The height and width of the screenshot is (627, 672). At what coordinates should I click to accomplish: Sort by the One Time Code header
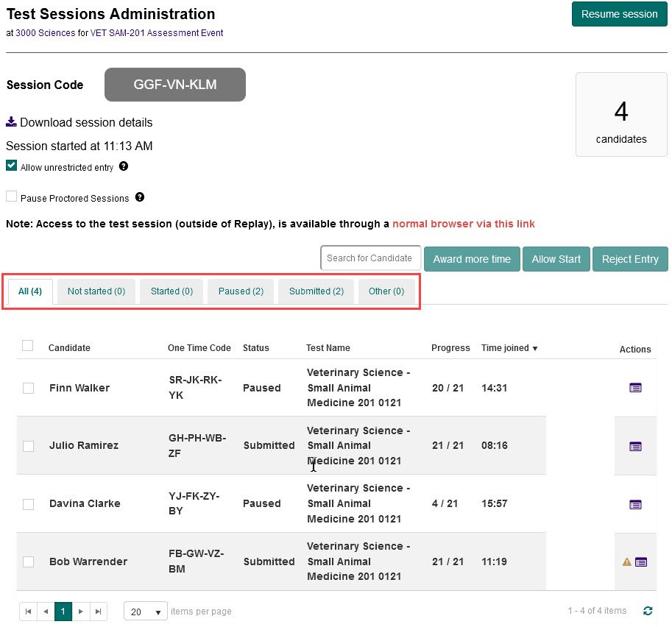(x=199, y=348)
